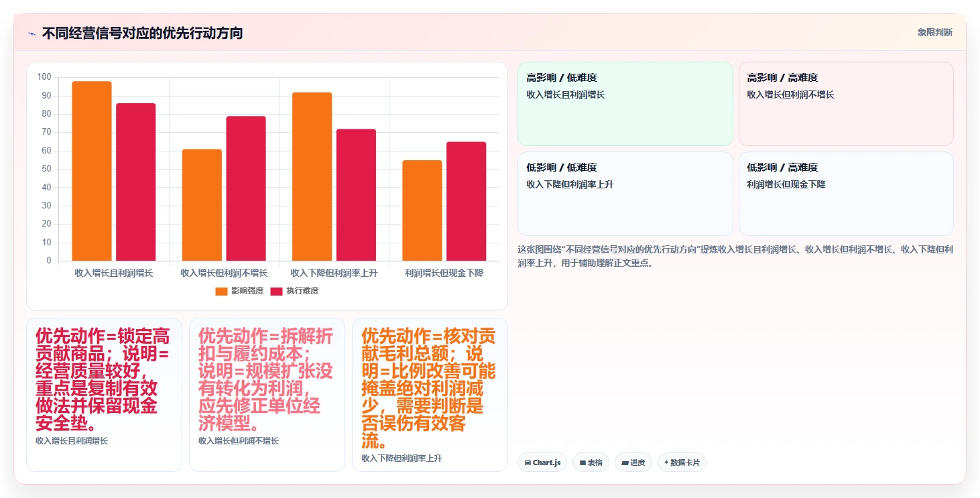Click the lightning icon beside the title

click(32, 34)
